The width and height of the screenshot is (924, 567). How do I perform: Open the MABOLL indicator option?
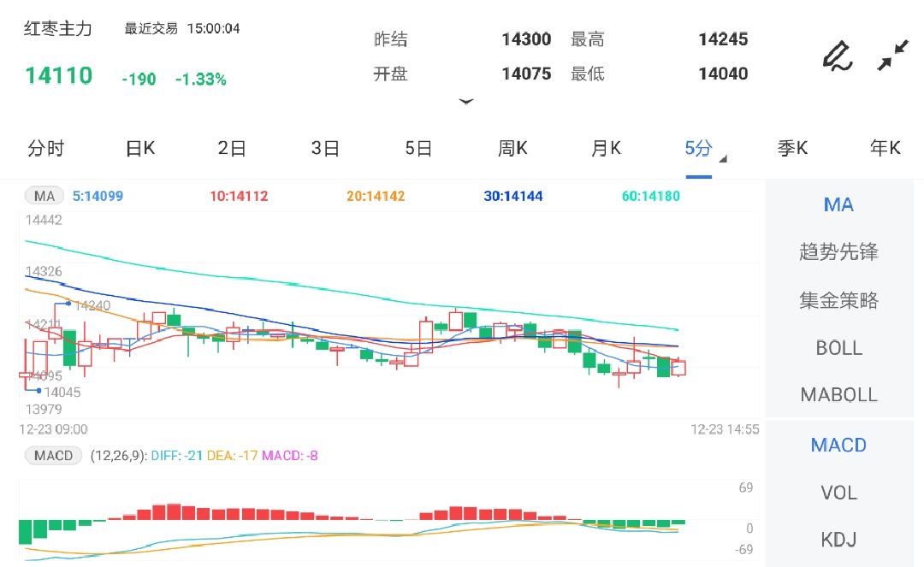pyautogui.click(x=838, y=394)
